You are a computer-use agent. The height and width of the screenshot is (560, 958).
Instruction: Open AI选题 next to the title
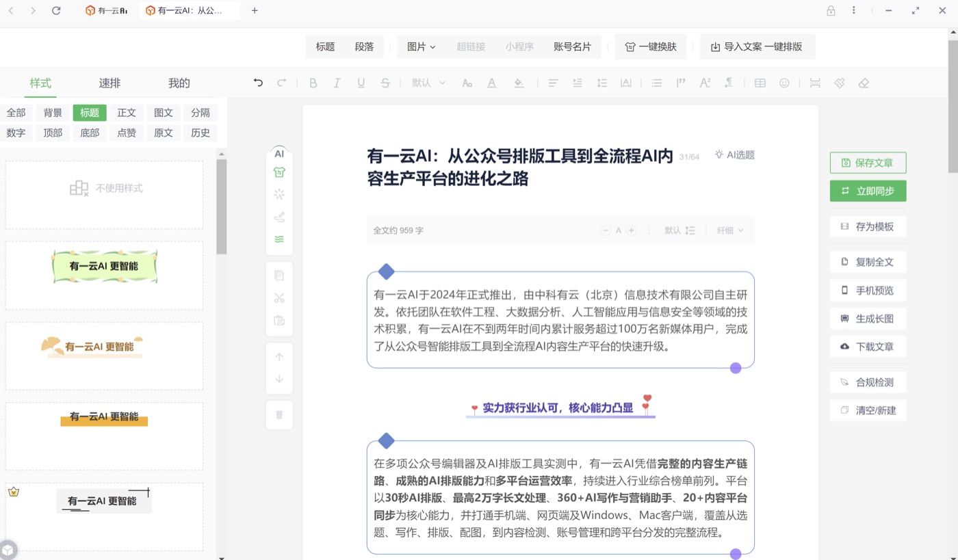(734, 155)
